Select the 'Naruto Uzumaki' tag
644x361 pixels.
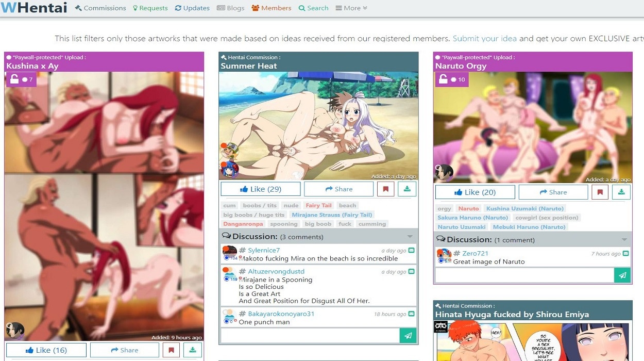[x=462, y=227]
